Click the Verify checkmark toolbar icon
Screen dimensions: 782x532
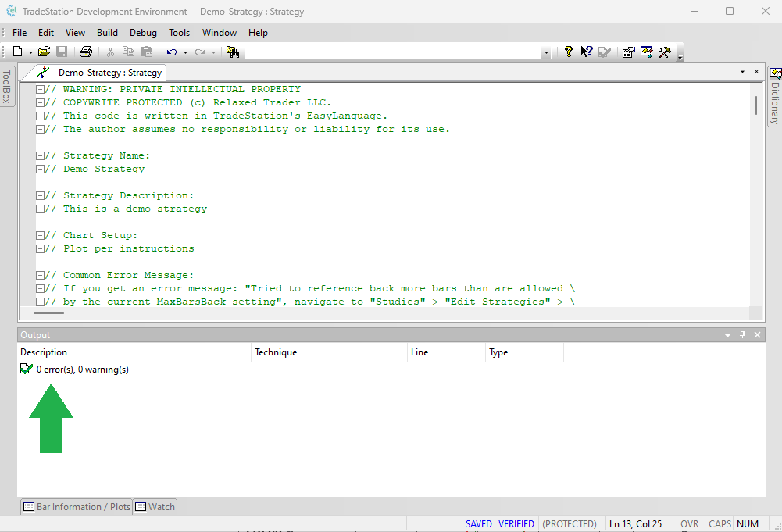[605, 52]
